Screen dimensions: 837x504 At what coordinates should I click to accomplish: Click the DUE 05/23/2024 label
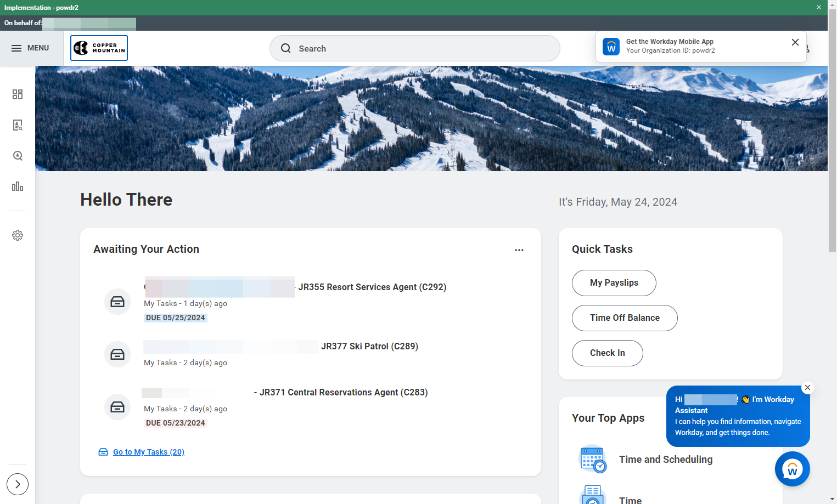[x=176, y=423]
